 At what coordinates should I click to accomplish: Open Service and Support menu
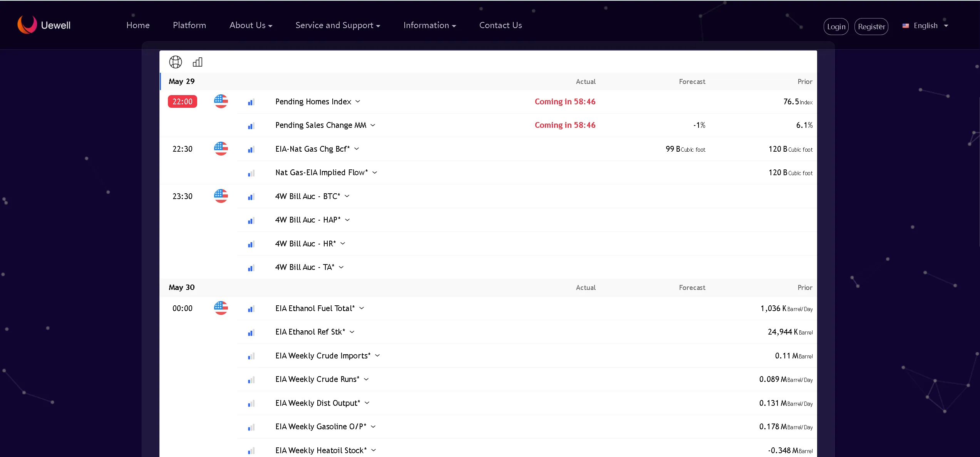(338, 25)
